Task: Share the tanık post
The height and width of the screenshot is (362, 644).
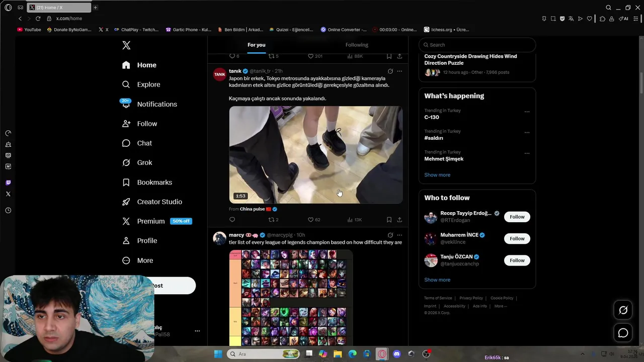Action: (x=399, y=220)
